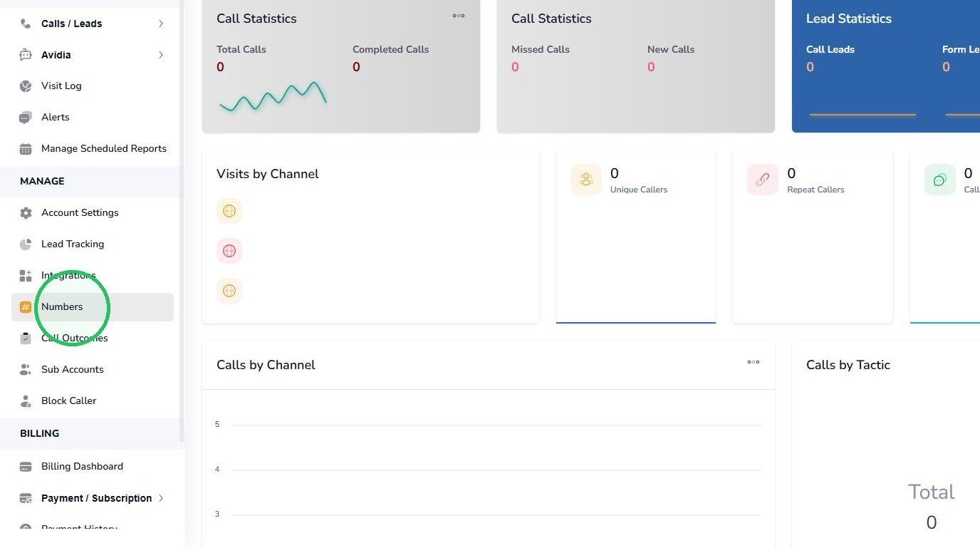
Task: Click the Calls / Leads phone icon
Action: click(x=26, y=24)
